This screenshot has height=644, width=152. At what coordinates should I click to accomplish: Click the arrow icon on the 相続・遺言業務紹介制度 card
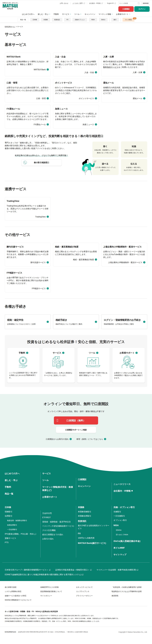point(96,260)
